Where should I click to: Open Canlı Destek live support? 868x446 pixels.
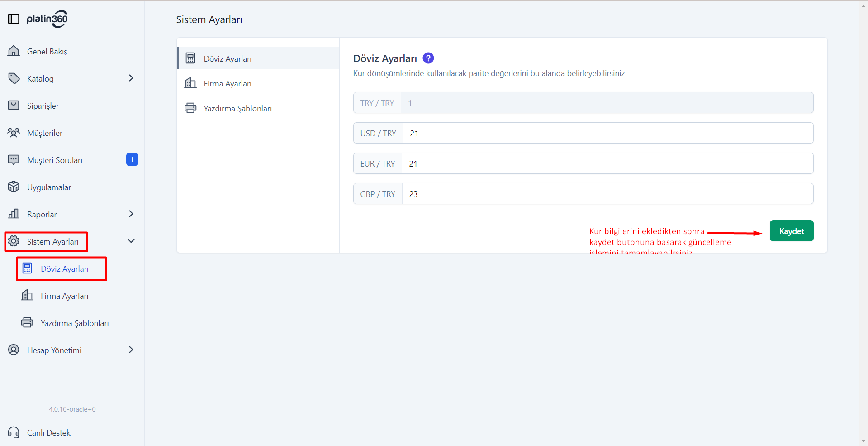tap(48, 432)
